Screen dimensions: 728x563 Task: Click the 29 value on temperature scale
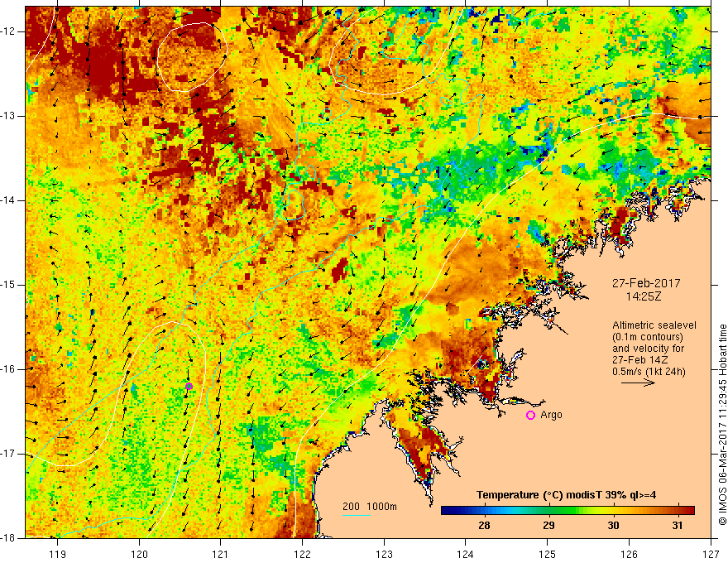pos(548,526)
